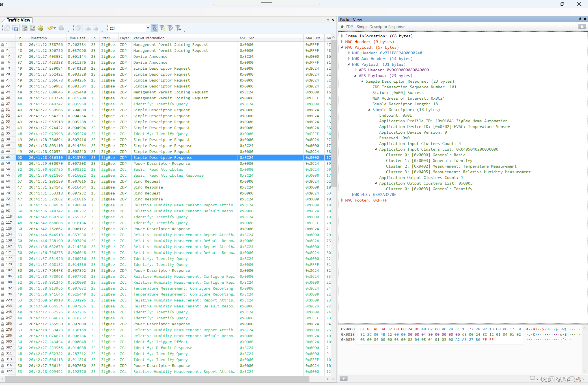Click the new filter funnel icon

click(162, 28)
